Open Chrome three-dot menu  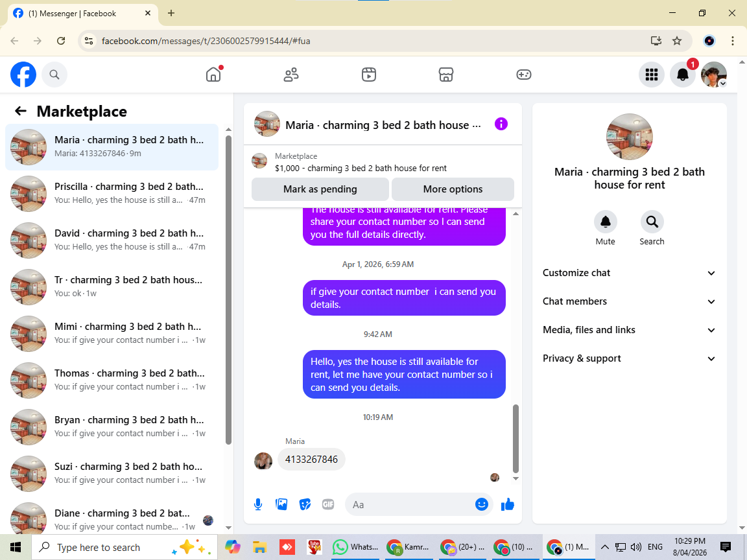coord(733,41)
